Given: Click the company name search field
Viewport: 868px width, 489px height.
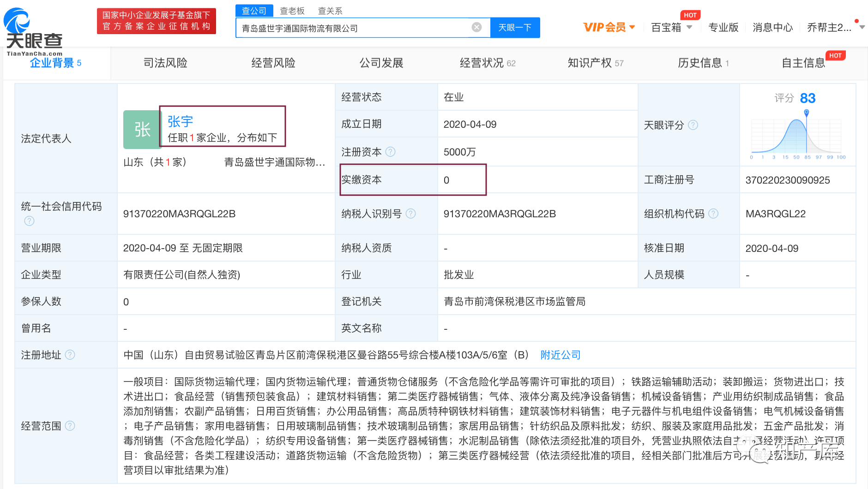Looking at the screenshot, I should point(353,28).
